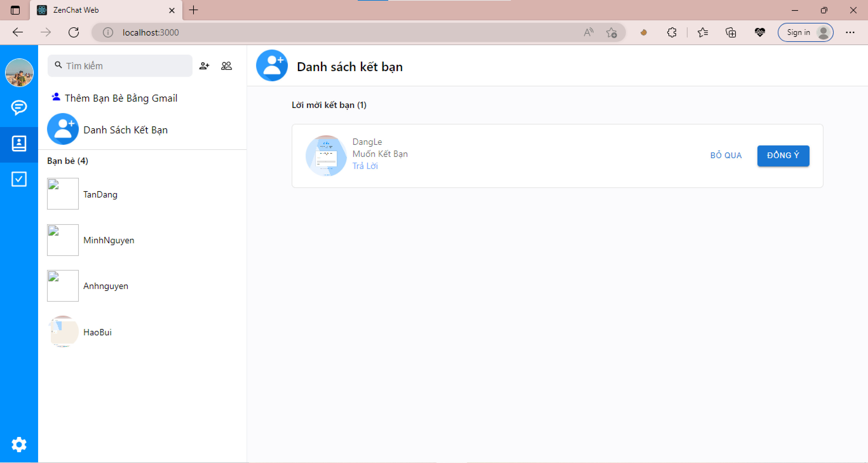
Task: Open the Edge Favorites menu
Action: pyautogui.click(x=702, y=32)
